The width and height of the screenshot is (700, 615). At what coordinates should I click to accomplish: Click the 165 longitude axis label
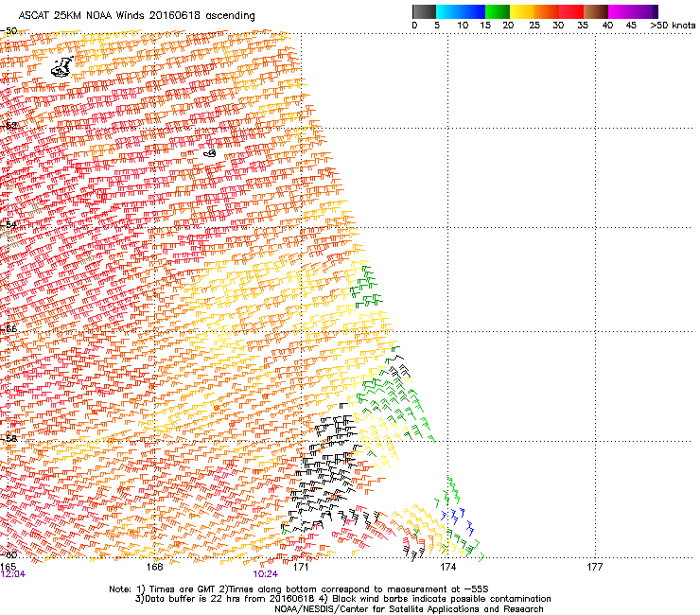tap(8, 567)
